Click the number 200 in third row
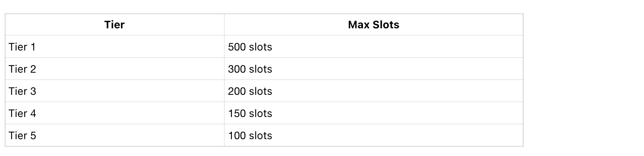The height and width of the screenshot is (156, 644). coord(237,91)
